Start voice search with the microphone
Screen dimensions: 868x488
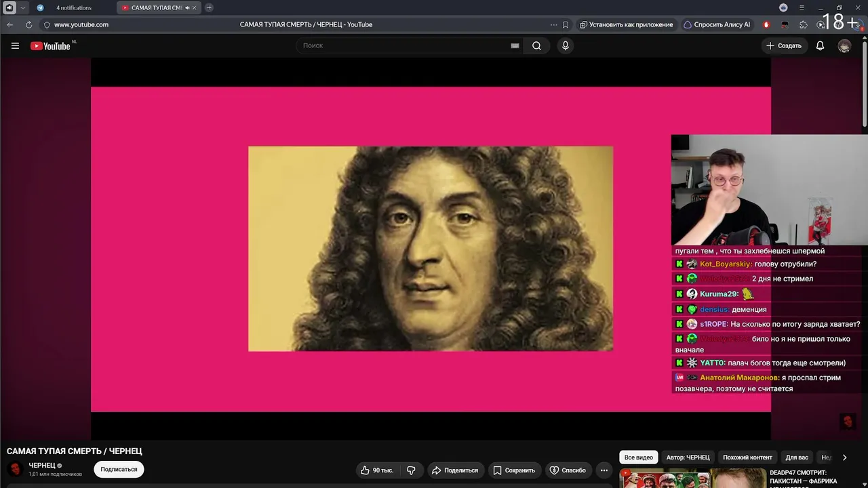(565, 46)
